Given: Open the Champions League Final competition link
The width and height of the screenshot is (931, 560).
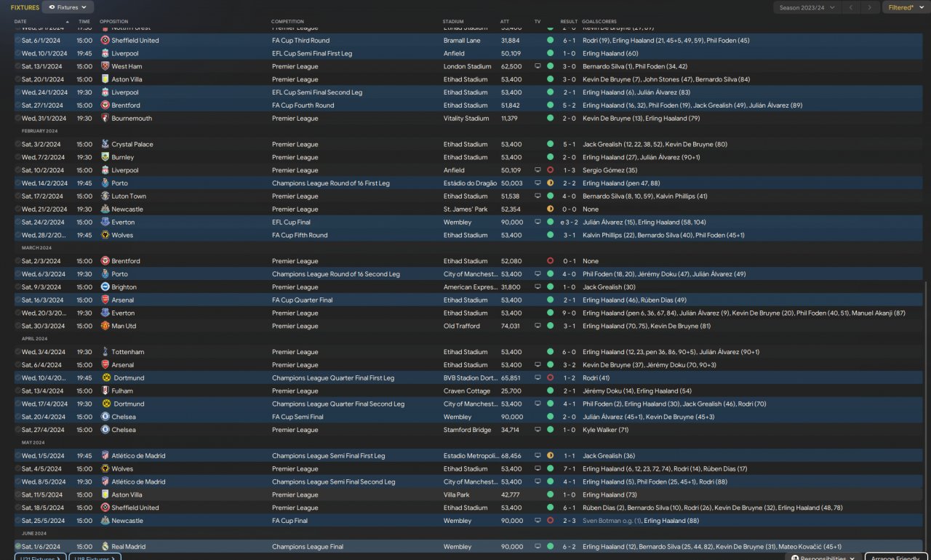Looking at the screenshot, I should tap(308, 547).
